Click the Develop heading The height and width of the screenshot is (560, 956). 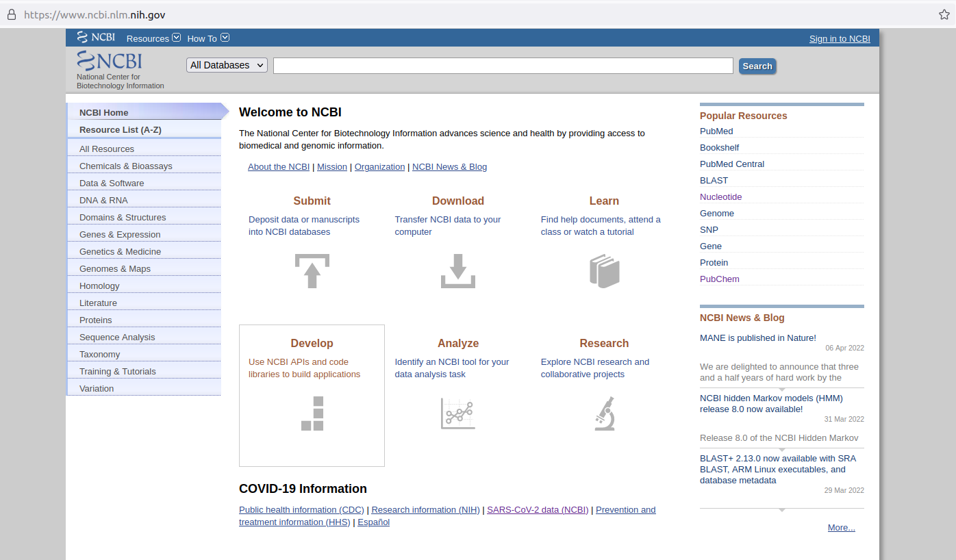click(312, 343)
